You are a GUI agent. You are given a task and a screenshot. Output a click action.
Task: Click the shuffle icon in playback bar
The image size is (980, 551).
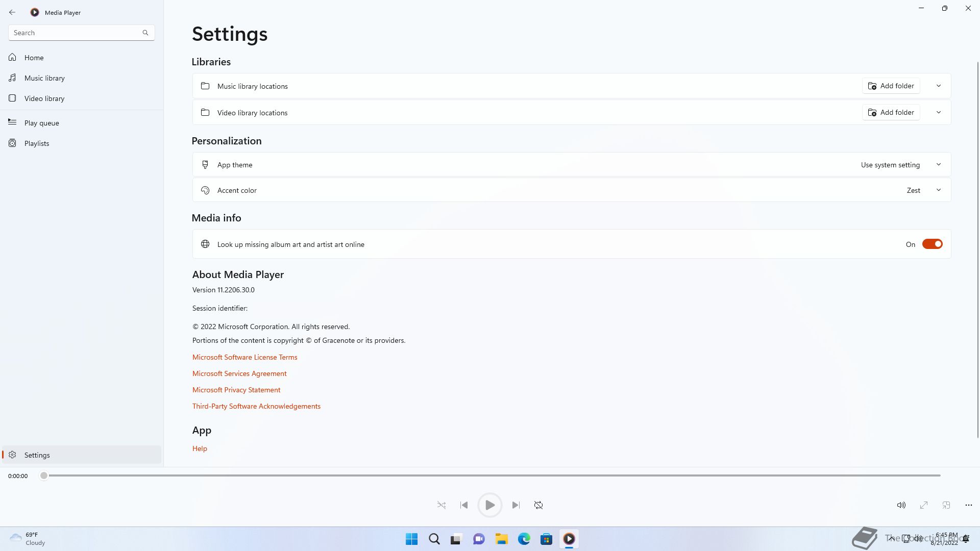point(442,505)
